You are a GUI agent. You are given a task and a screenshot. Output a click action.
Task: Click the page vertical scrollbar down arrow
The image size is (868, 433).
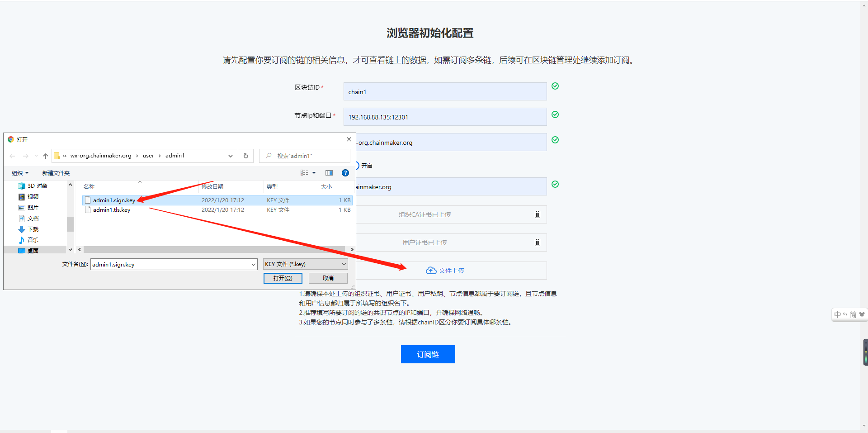[x=864, y=426]
